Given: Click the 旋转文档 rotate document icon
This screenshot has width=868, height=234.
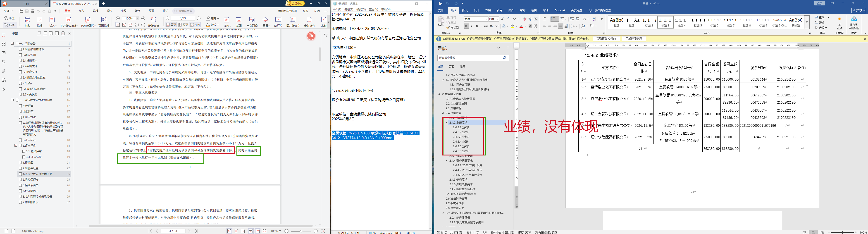Looking at the screenshot, I should [x=154, y=21].
